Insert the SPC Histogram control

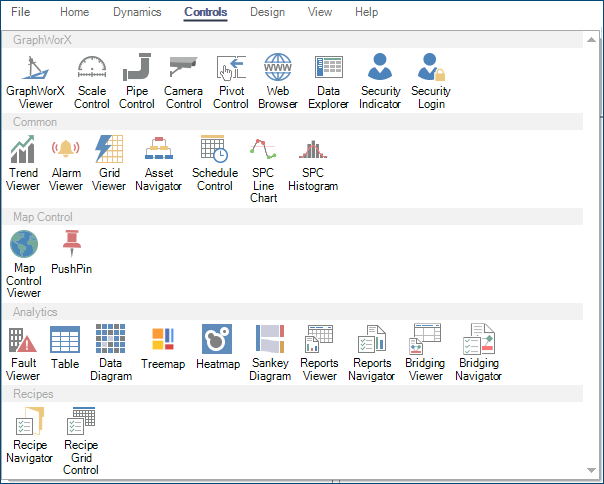[313, 163]
